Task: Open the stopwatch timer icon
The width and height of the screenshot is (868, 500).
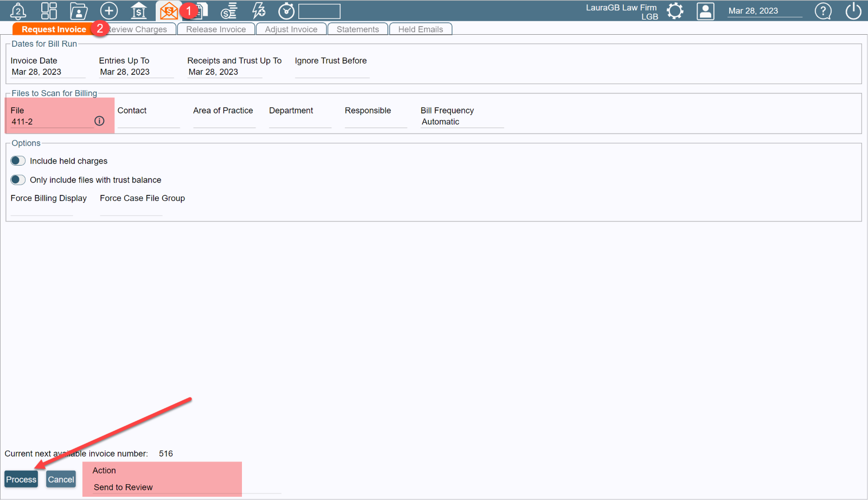Action: coord(286,10)
